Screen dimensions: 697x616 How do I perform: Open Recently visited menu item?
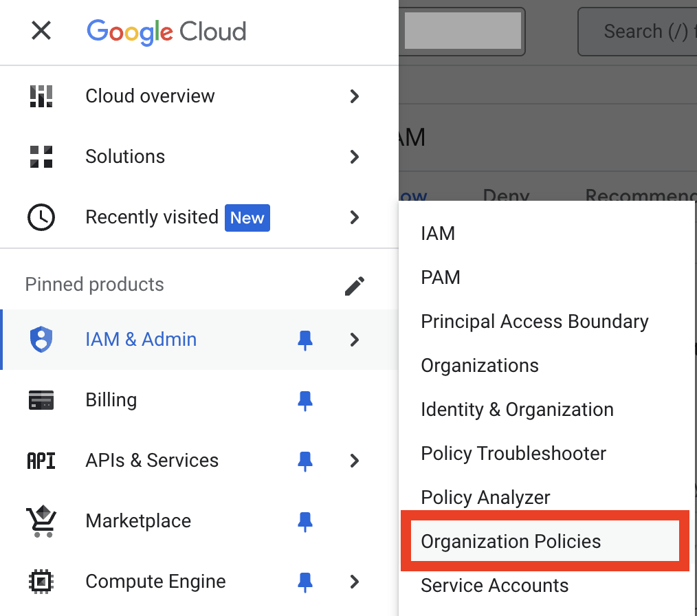point(199,217)
